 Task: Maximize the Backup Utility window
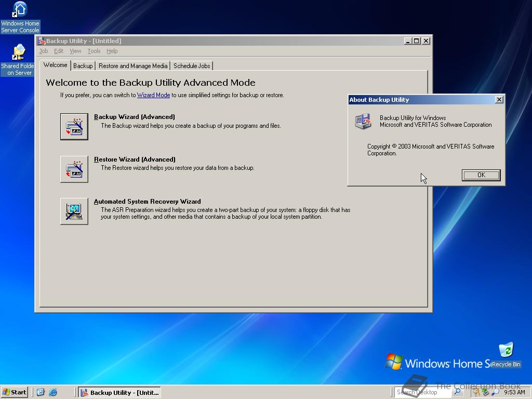tap(417, 41)
